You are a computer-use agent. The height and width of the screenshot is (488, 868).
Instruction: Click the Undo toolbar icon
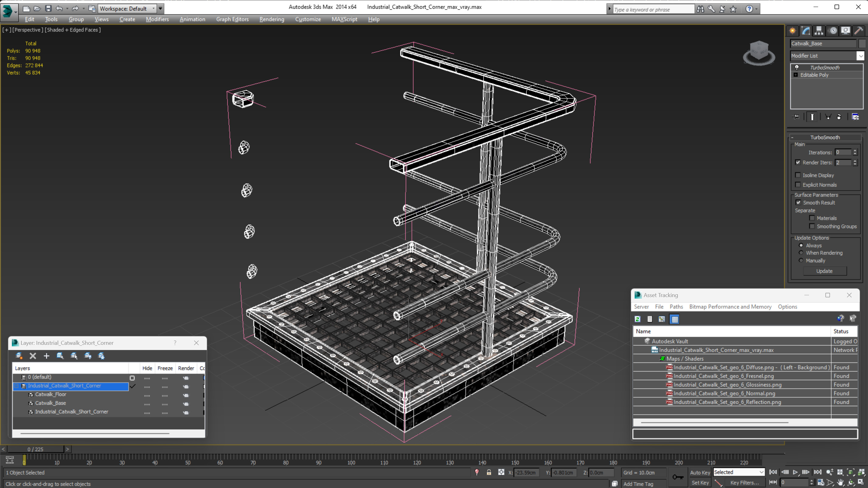tap(59, 9)
